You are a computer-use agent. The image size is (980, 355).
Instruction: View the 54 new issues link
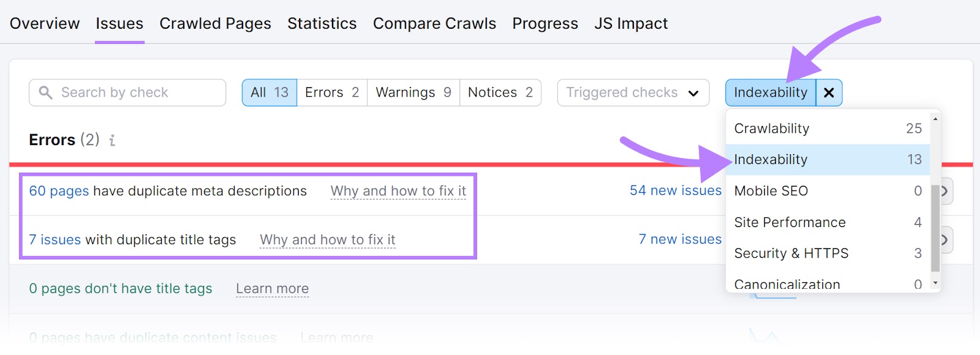tap(676, 190)
